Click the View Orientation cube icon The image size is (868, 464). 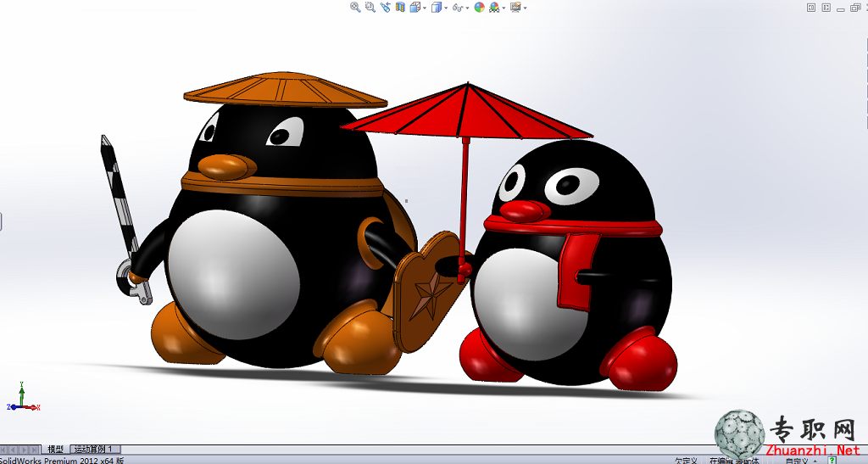tap(415, 7)
